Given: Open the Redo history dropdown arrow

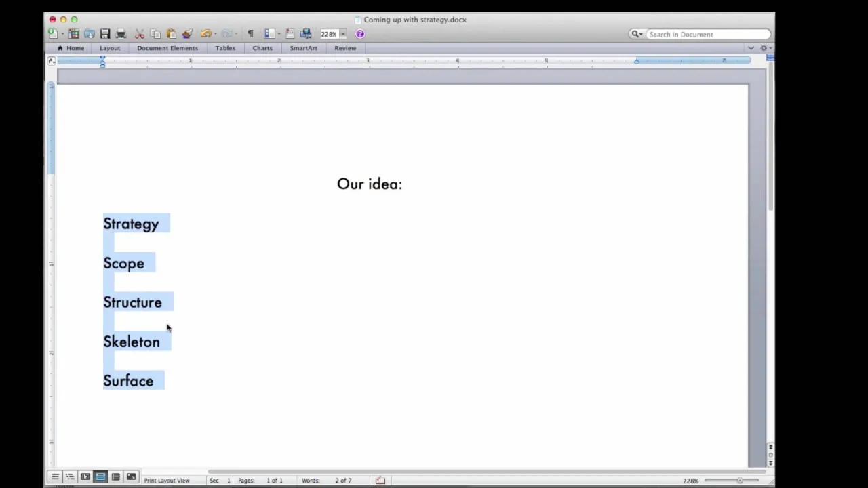Looking at the screenshot, I should click(x=236, y=34).
